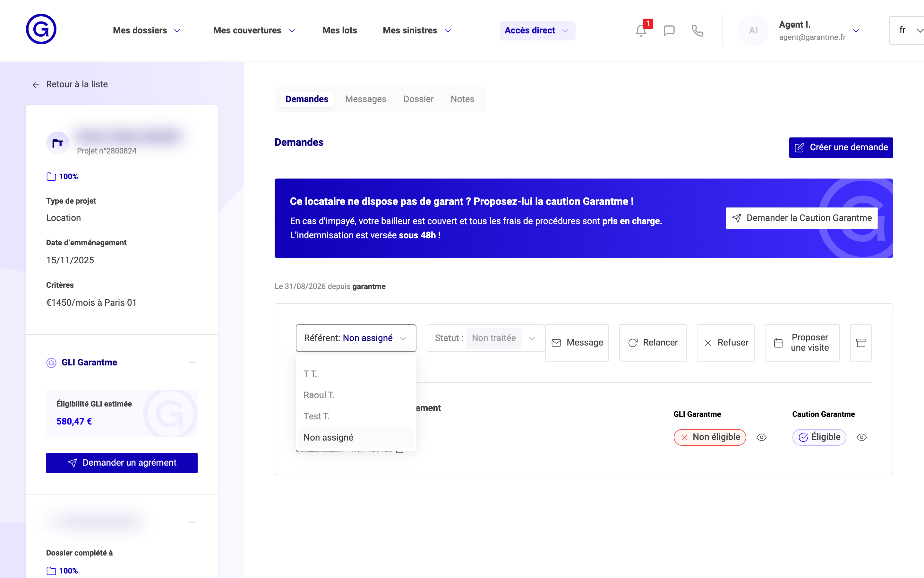Click the 100% folder icon under project number

coord(51,177)
